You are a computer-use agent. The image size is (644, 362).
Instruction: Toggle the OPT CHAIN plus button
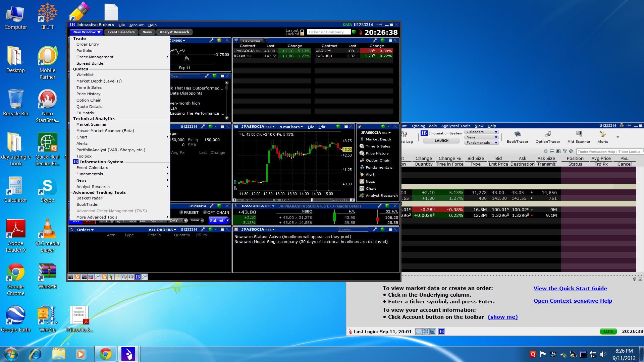pyautogui.click(x=205, y=213)
